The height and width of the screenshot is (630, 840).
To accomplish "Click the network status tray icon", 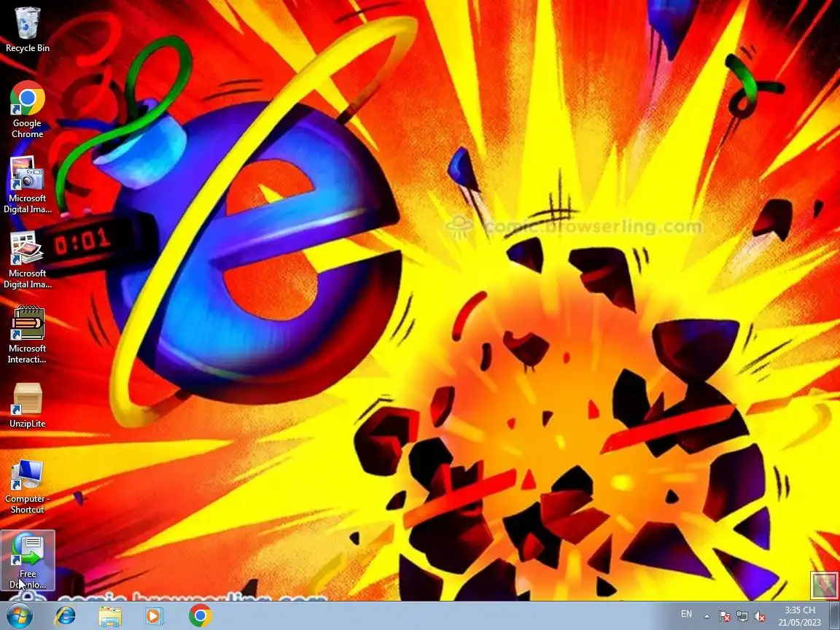I will click(742, 616).
